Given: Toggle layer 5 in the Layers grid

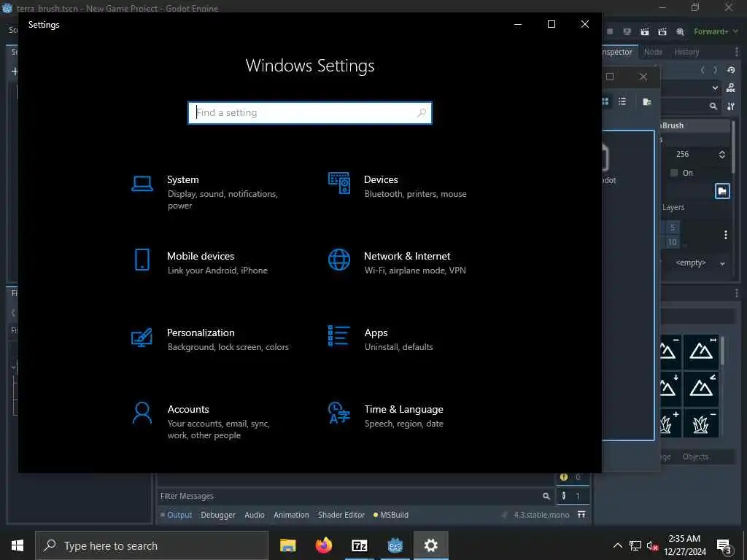Looking at the screenshot, I should 672,227.
